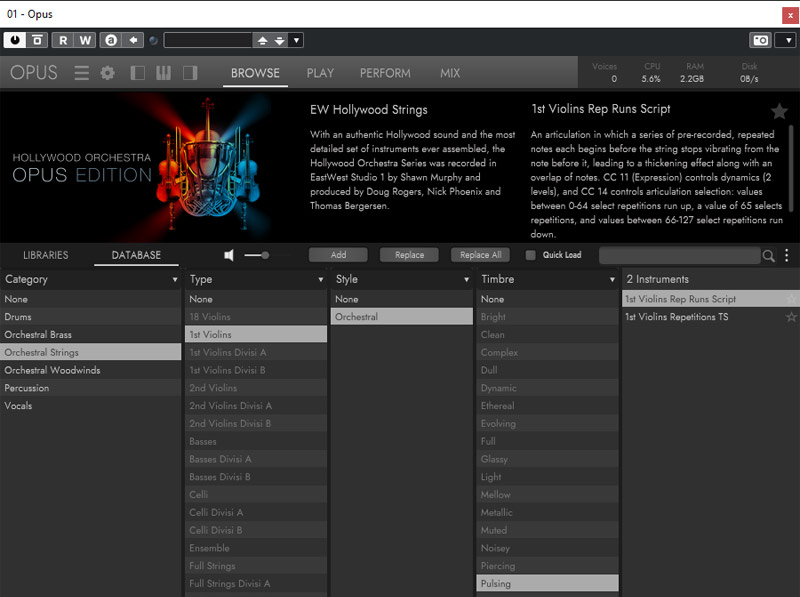
Task: Favorite the instrument with the large star
Action: [x=779, y=111]
